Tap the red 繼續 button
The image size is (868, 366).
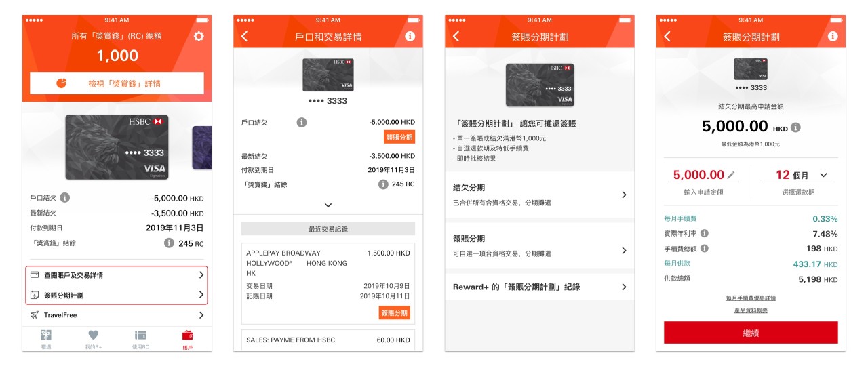click(x=751, y=333)
